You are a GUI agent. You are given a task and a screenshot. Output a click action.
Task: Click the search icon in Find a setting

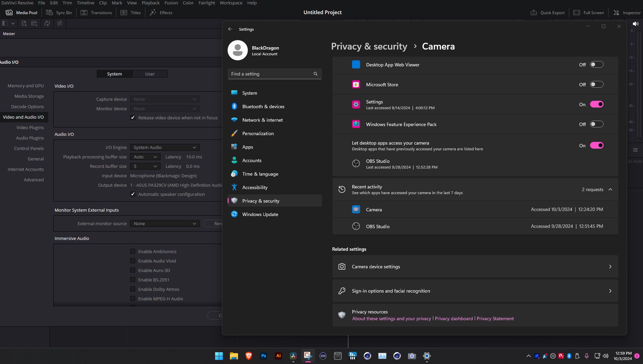(x=316, y=74)
